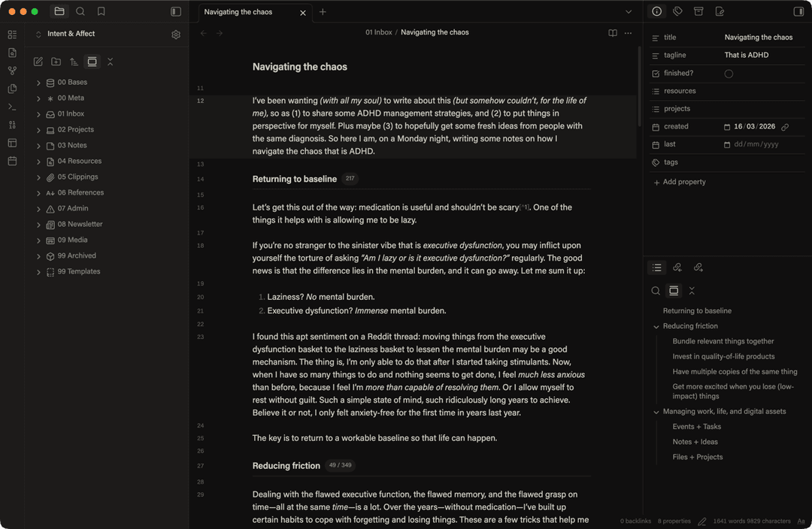Expand the 02 Projects folder
The width and height of the screenshot is (812, 529).
[x=38, y=130]
